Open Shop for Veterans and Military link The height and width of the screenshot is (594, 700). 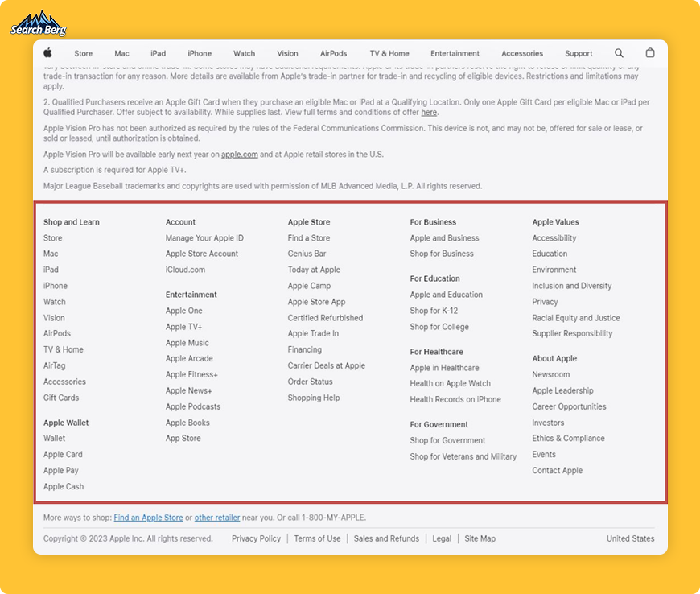[x=463, y=456]
